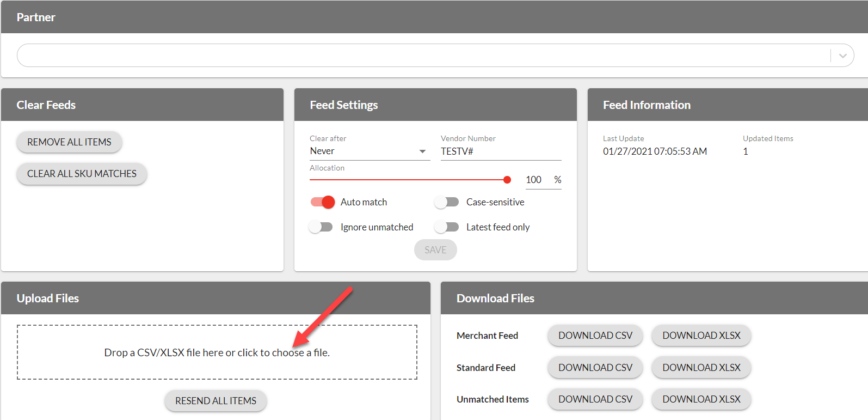This screenshot has height=420, width=868.
Task: Enable the Latest feed only switch
Action: [x=447, y=227]
